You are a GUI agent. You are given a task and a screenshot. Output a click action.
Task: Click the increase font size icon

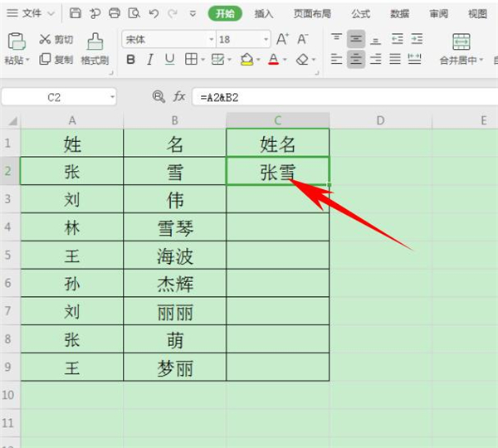click(283, 39)
